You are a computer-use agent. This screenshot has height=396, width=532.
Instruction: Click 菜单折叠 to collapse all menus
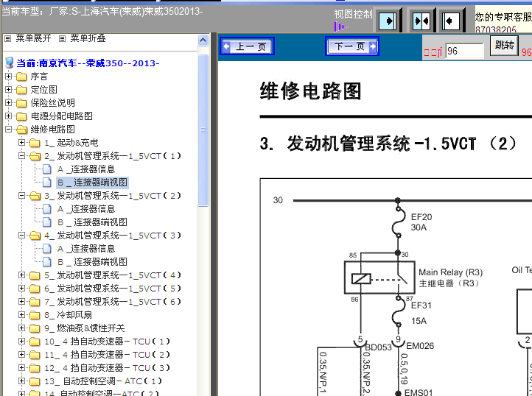point(88,38)
